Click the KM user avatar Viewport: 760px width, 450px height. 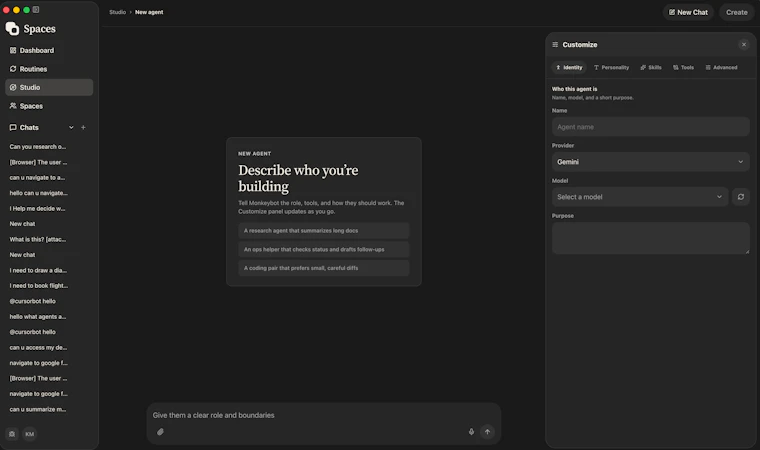(x=30, y=434)
